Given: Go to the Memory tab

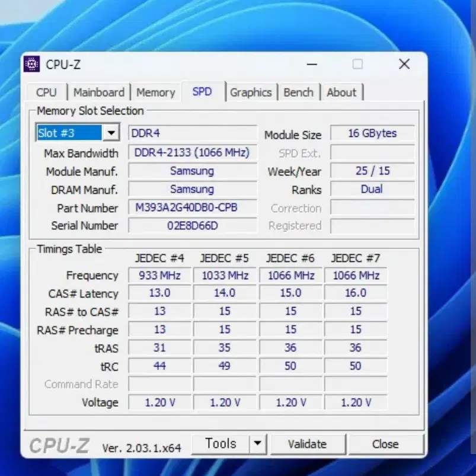Looking at the screenshot, I should pos(156,92).
